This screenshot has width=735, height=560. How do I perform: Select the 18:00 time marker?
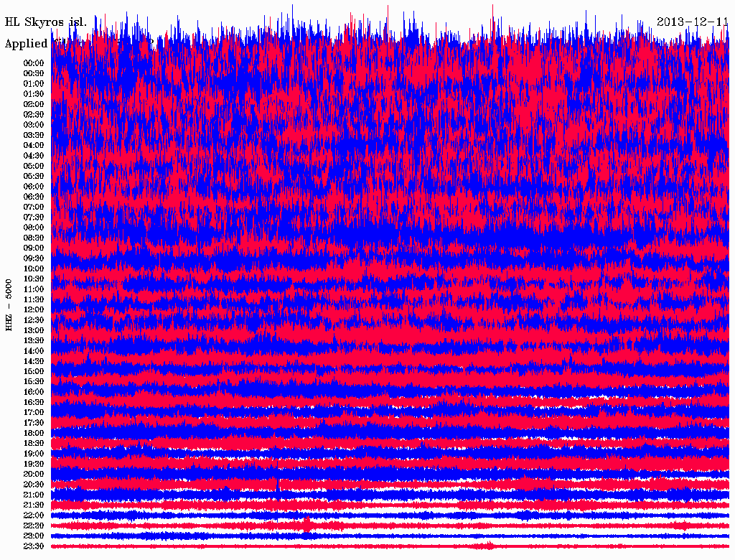(34, 433)
